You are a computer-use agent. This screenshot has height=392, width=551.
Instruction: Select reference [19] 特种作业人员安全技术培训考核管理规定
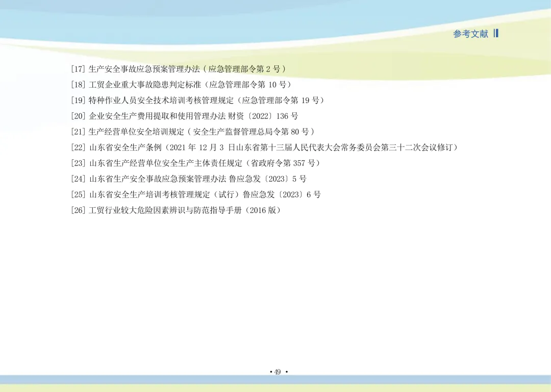click(x=198, y=101)
